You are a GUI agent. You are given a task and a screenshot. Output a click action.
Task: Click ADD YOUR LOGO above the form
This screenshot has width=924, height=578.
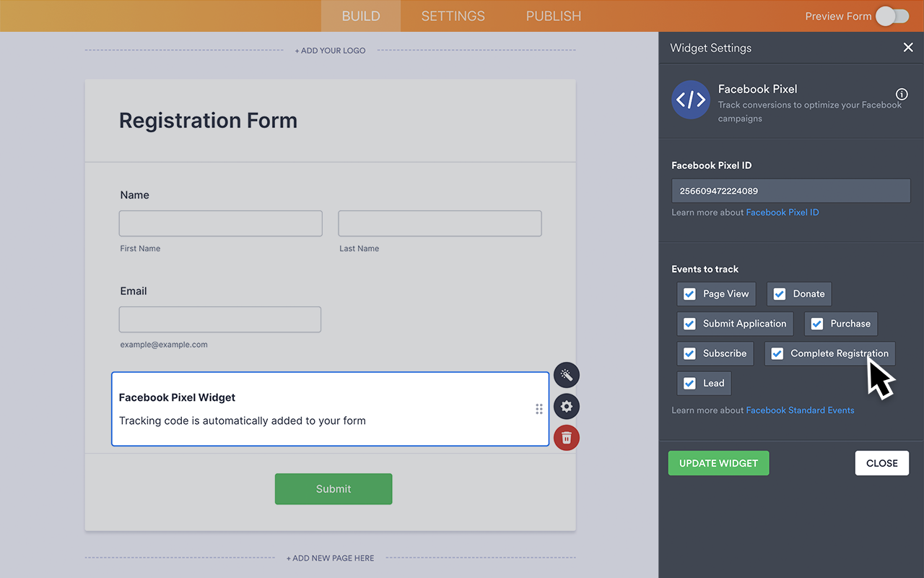click(330, 50)
